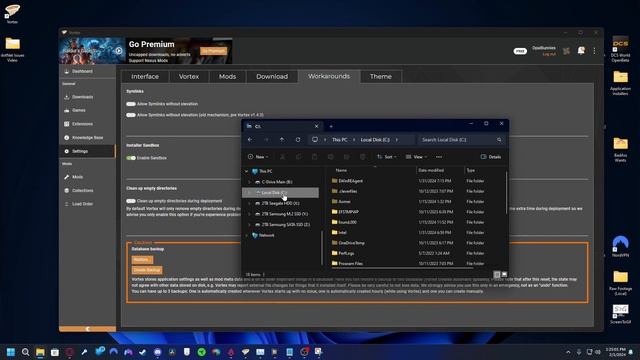Click the search magnifier in File Explorer
Screen dimensions: 640x360
coord(499,140)
